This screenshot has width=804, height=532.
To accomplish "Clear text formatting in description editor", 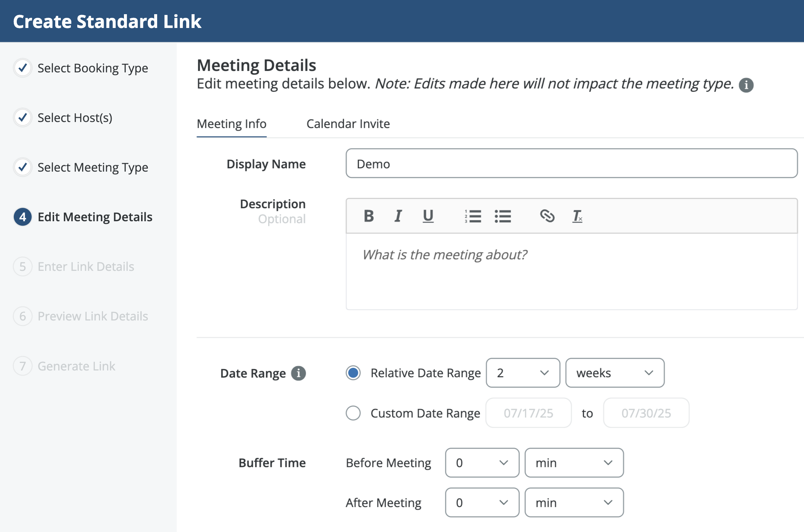I will pos(577,216).
